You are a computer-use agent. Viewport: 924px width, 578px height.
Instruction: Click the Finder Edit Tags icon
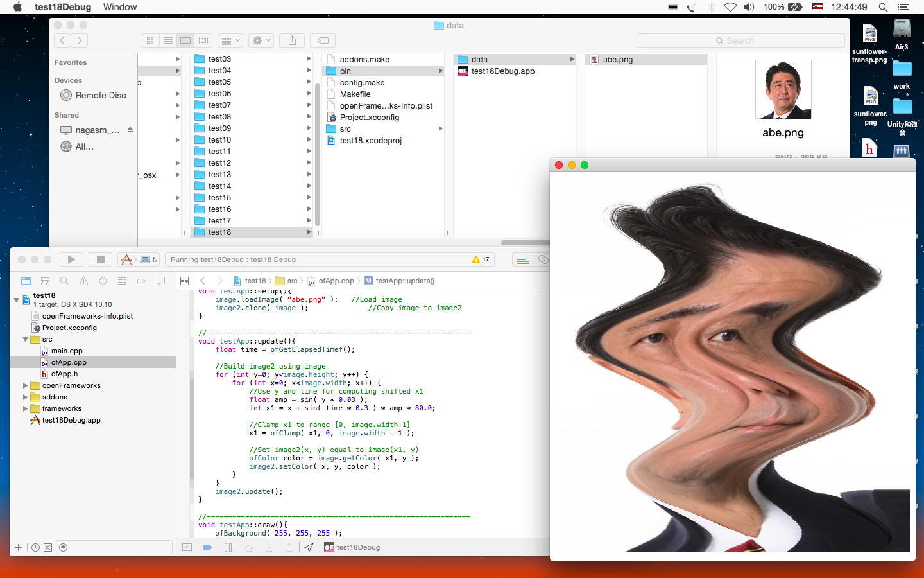tap(323, 40)
